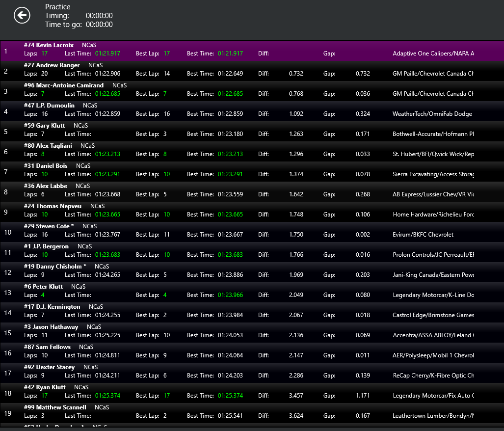
Task: Open #96 Marc-Antoine Camirand entry
Action: (252, 91)
